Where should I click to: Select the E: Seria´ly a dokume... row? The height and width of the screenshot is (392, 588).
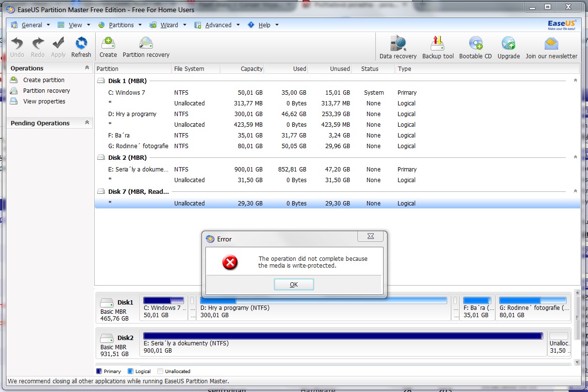click(x=337, y=170)
